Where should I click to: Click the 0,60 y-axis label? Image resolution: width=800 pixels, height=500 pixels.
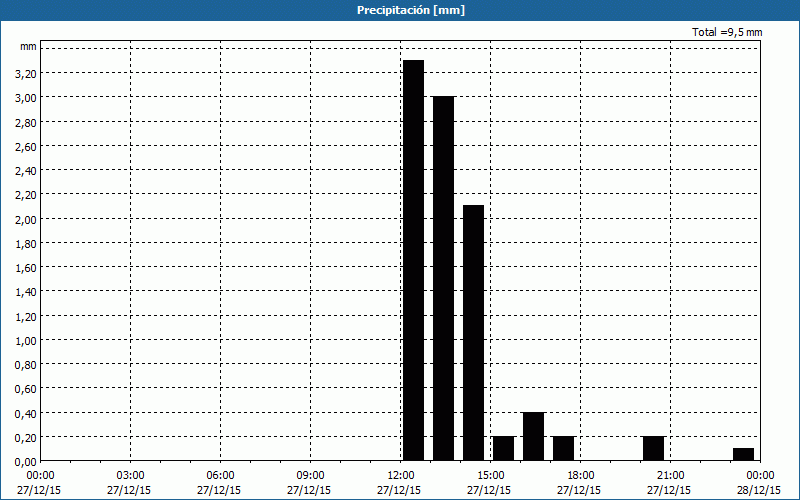(x=26, y=389)
